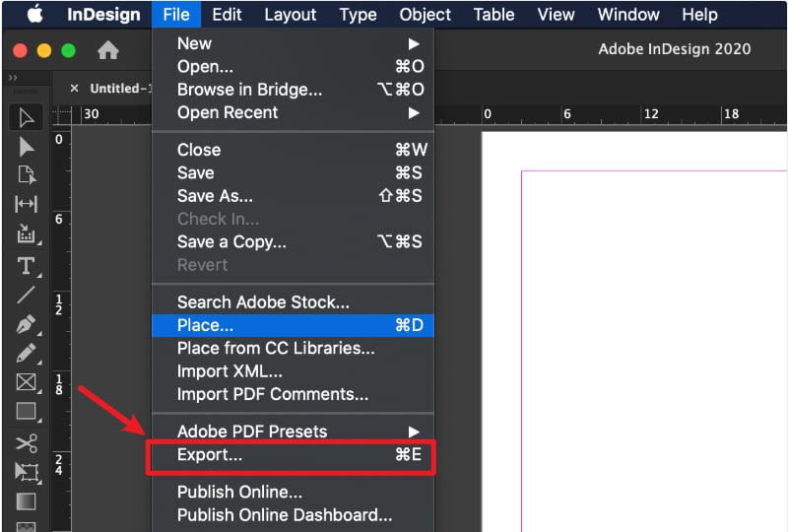788x532 pixels.
Task: Select the Direct Selection tool
Action: click(27, 147)
